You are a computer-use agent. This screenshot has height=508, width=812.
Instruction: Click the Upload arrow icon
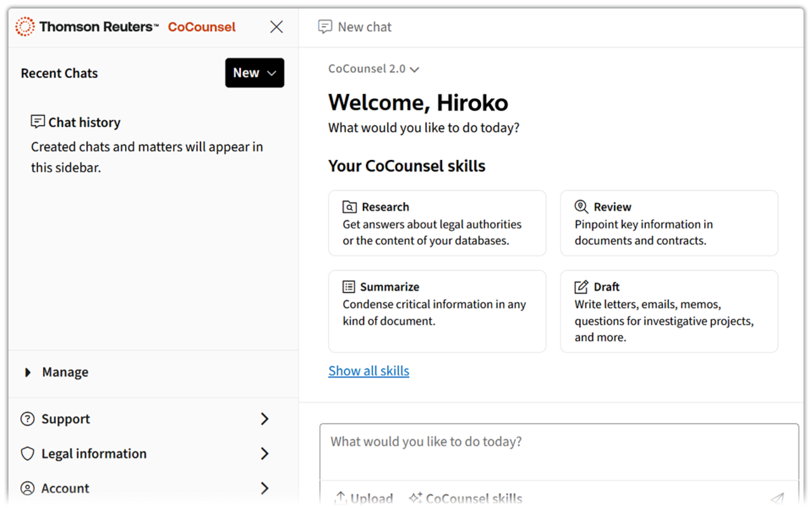tap(340, 498)
